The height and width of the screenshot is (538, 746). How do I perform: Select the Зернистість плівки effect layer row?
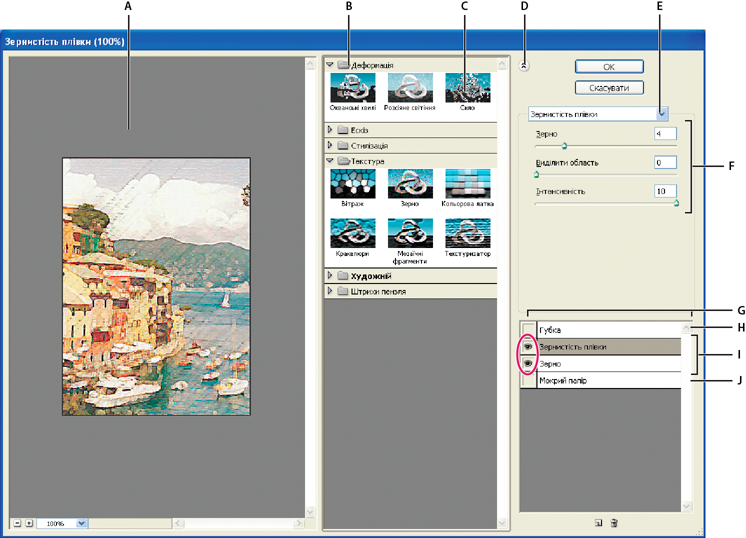609,347
